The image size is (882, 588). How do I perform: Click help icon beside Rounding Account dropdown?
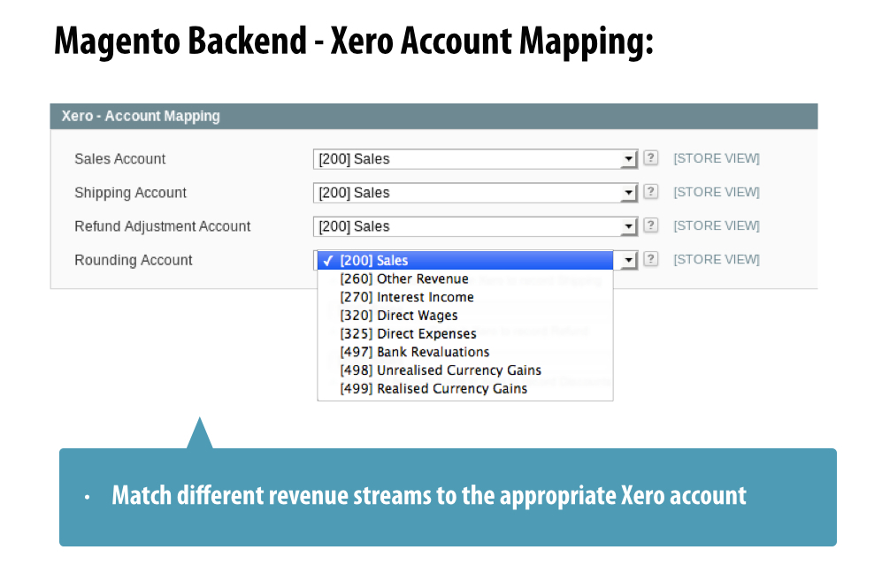[650, 259]
